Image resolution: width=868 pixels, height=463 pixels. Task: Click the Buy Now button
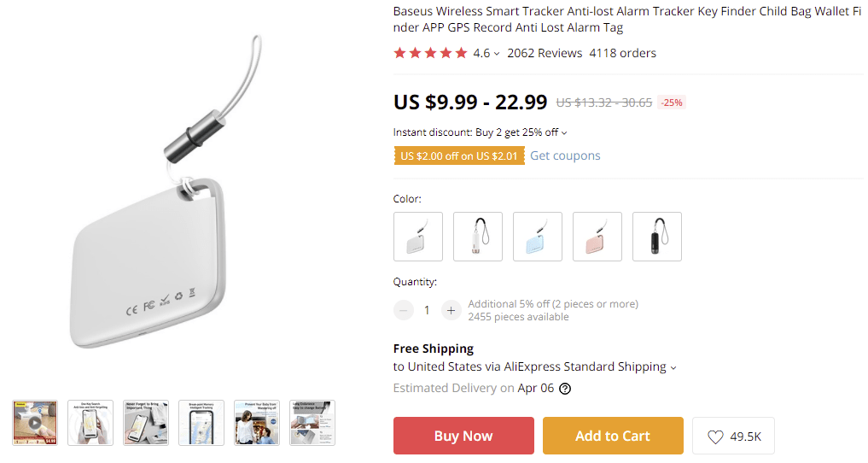pos(463,436)
